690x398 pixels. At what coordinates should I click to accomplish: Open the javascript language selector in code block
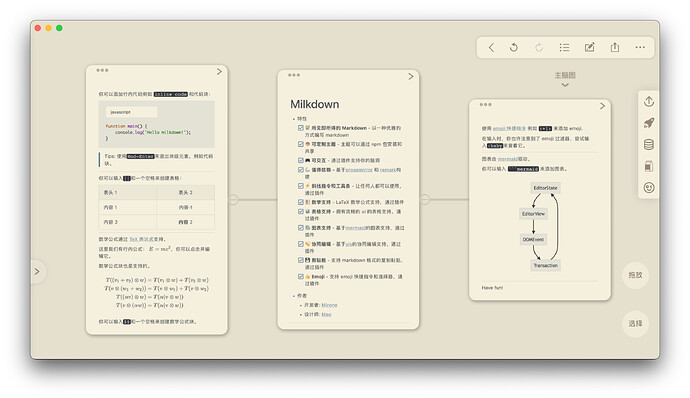tap(131, 112)
